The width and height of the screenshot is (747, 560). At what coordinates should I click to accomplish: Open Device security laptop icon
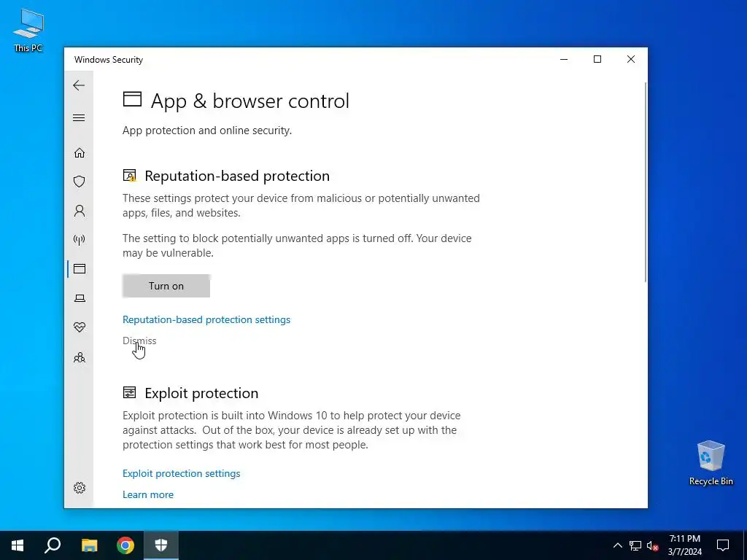click(x=79, y=298)
